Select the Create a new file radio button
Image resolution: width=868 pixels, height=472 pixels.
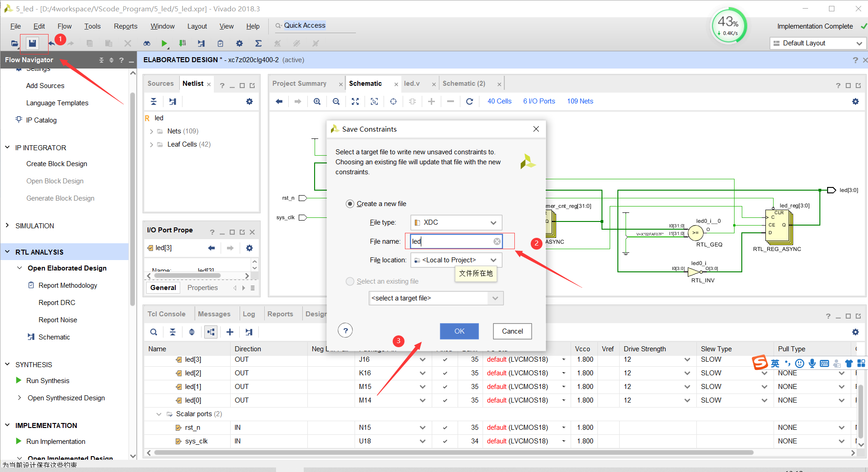350,203
